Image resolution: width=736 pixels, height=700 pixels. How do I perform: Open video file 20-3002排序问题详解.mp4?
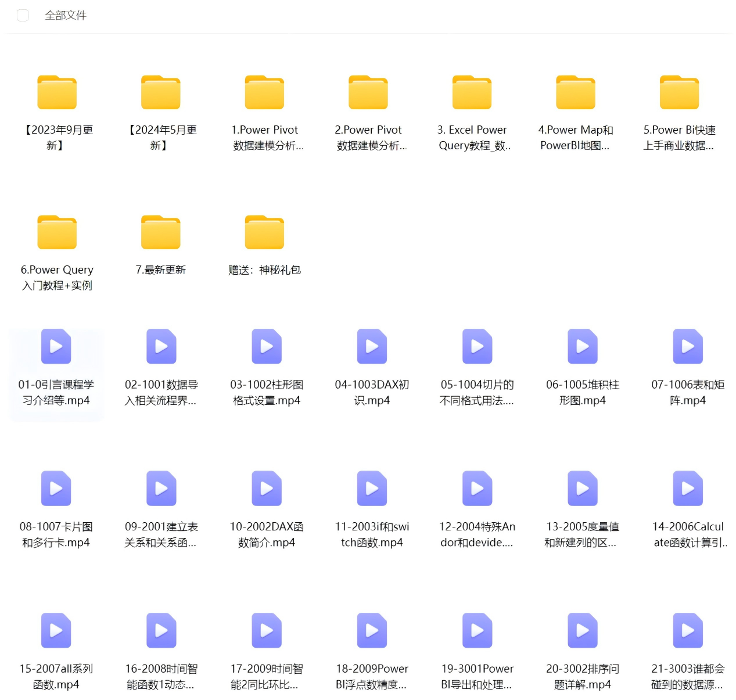pyautogui.click(x=583, y=631)
